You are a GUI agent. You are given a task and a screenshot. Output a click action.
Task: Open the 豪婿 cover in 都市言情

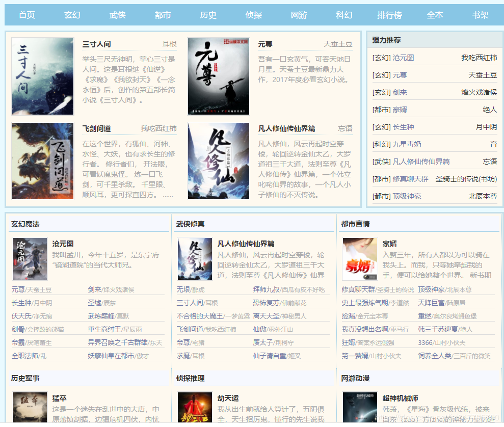click(x=360, y=259)
